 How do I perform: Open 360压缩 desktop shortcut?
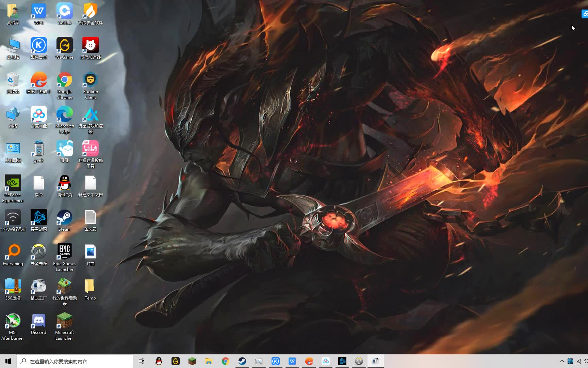point(13,289)
